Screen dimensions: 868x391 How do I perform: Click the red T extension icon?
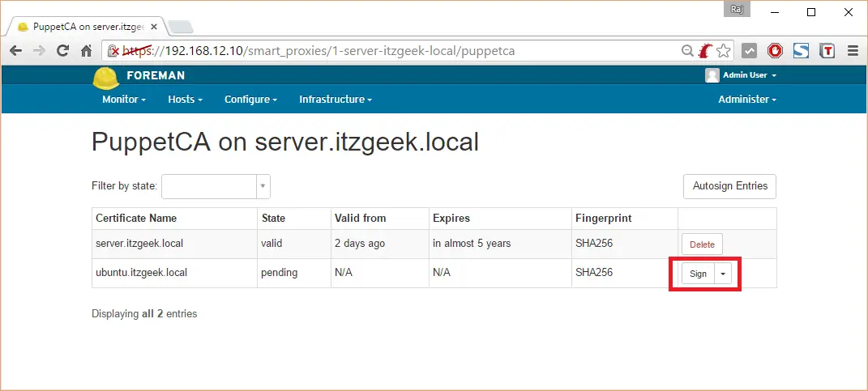[x=827, y=51]
